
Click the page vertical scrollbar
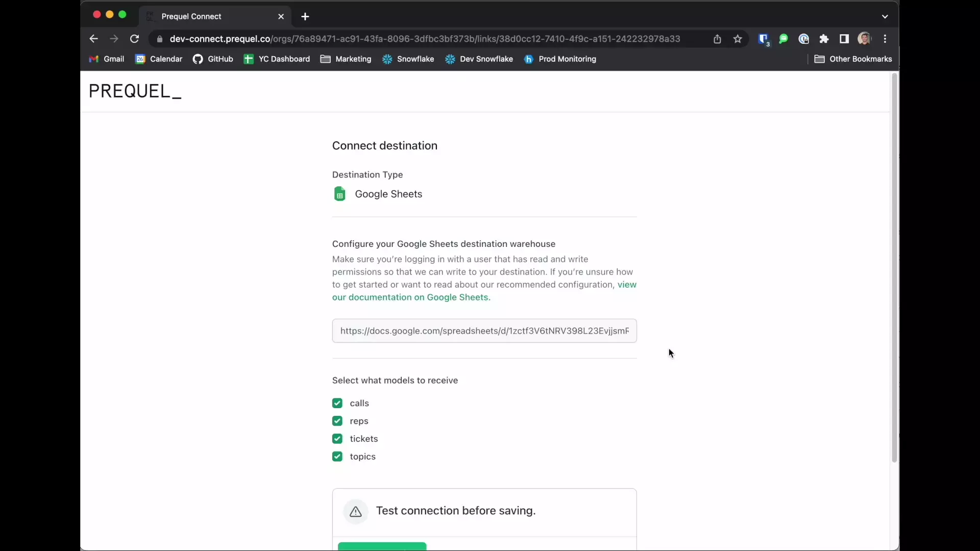894,268
